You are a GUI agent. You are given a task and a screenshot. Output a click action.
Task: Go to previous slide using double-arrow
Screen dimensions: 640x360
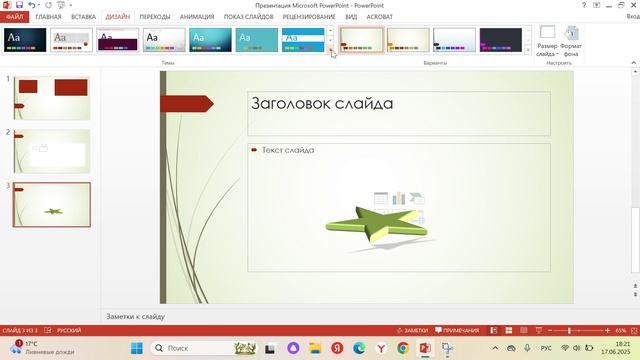point(635,286)
